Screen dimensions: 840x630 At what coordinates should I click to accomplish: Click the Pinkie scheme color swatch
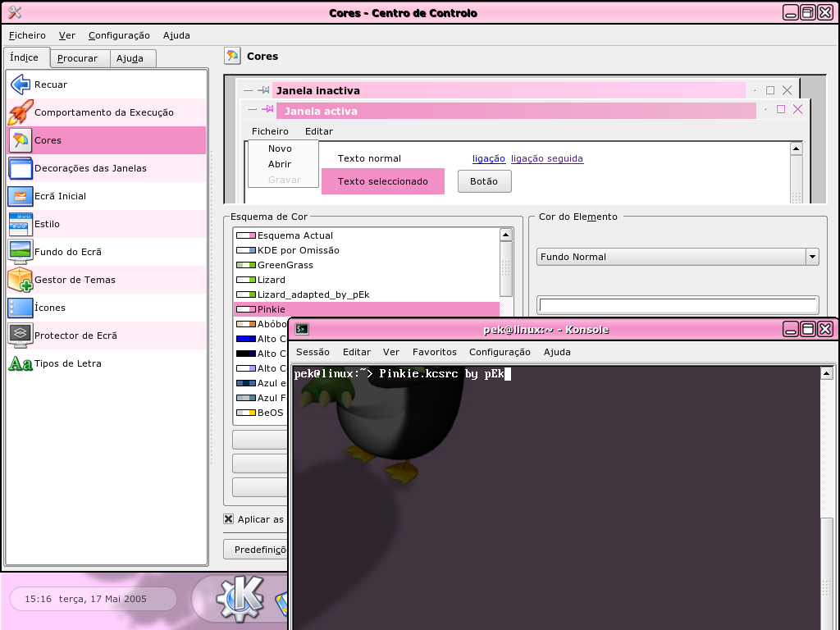point(246,309)
